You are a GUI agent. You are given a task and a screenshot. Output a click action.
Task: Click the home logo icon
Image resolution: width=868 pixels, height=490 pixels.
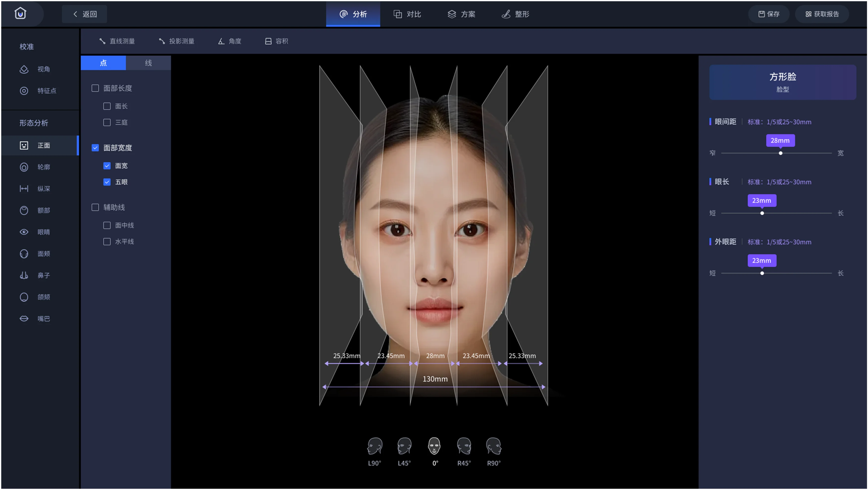point(20,13)
